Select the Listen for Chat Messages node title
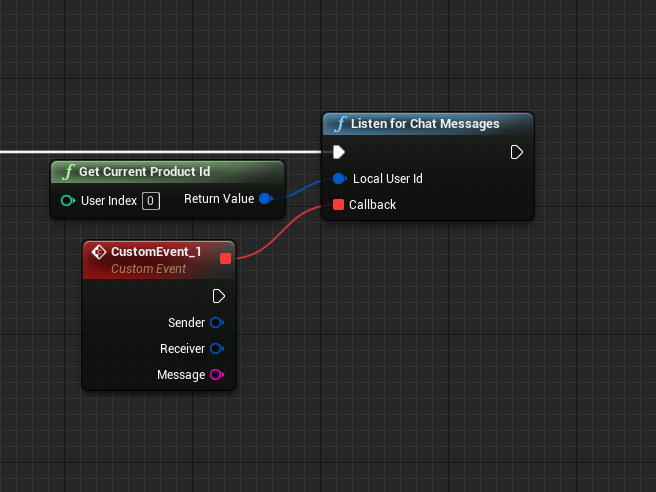 click(425, 124)
